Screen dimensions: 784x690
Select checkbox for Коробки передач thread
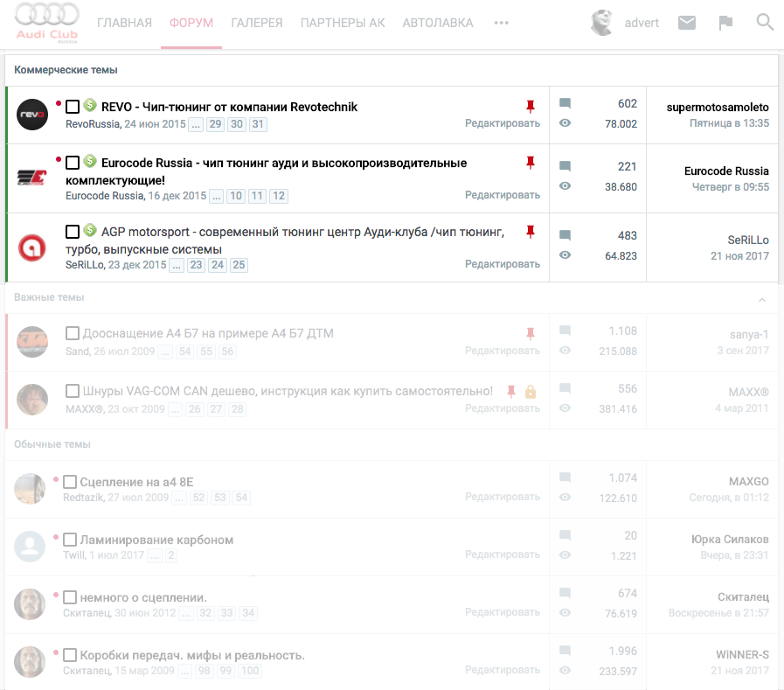70,655
